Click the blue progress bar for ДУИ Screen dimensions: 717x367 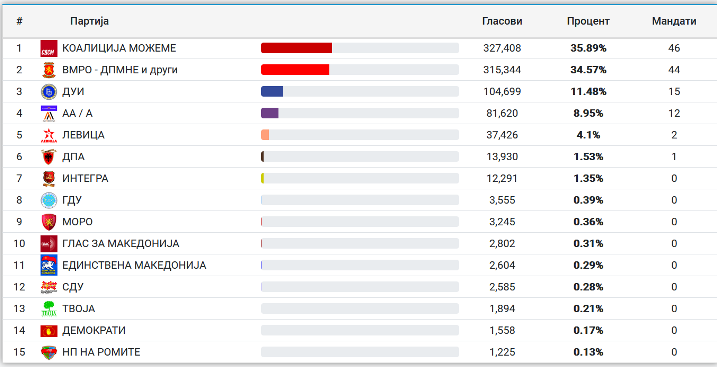tap(272, 91)
